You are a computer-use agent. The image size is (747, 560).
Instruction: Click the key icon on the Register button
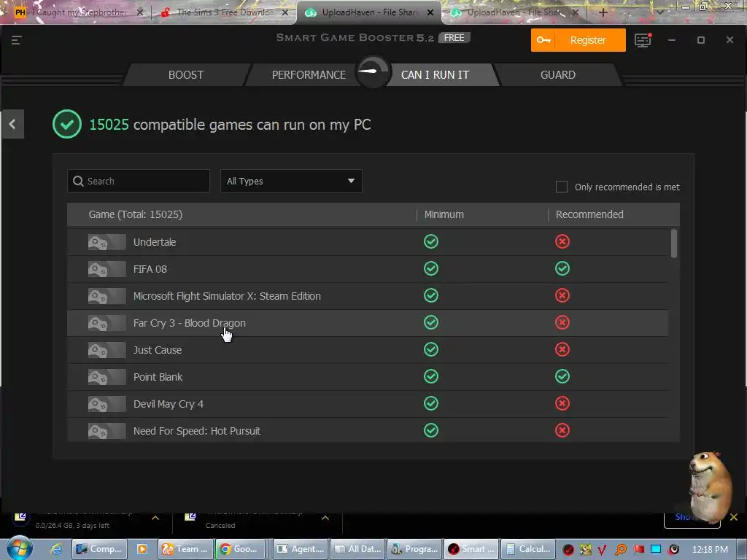(x=543, y=40)
